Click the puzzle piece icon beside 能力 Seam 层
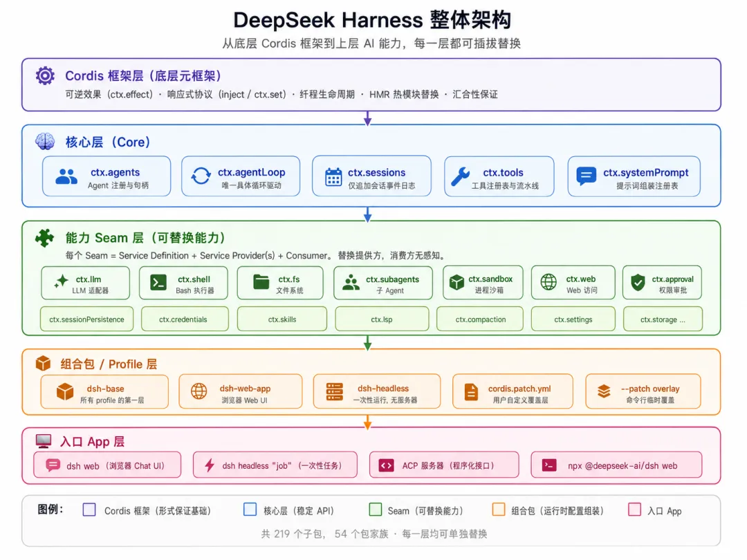The height and width of the screenshot is (560, 747). click(x=45, y=238)
